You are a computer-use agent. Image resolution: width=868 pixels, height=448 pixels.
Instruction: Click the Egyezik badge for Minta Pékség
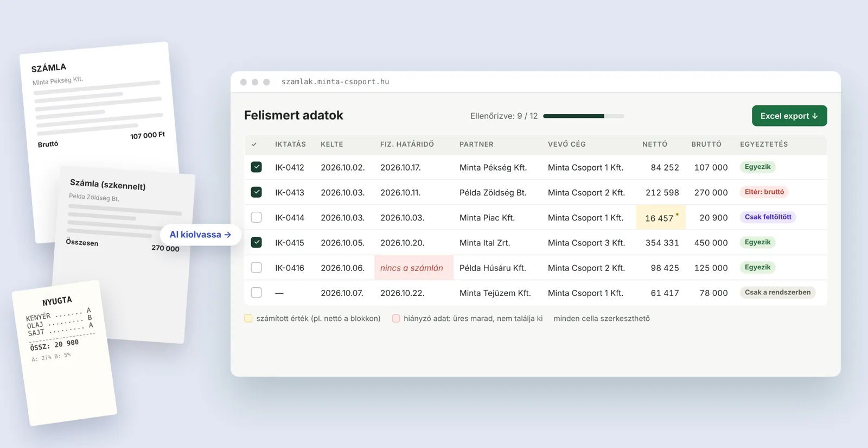click(x=757, y=167)
